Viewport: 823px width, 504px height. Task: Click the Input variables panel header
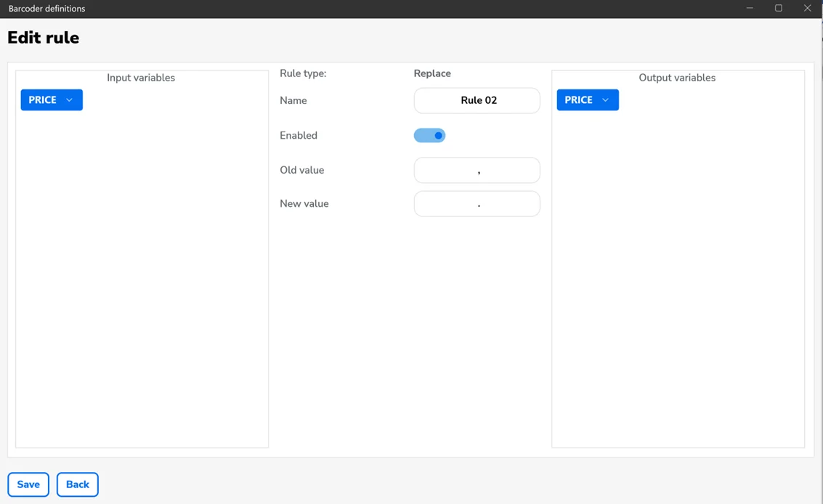point(141,78)
